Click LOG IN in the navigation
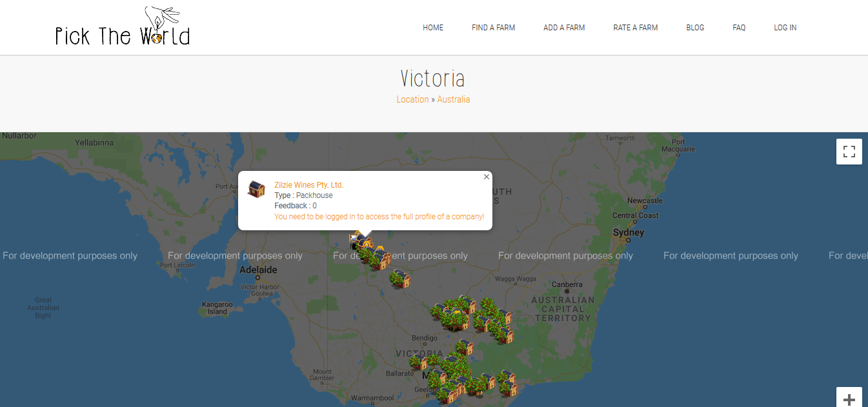Screen dimensions: 868x407 click(785, 28)
